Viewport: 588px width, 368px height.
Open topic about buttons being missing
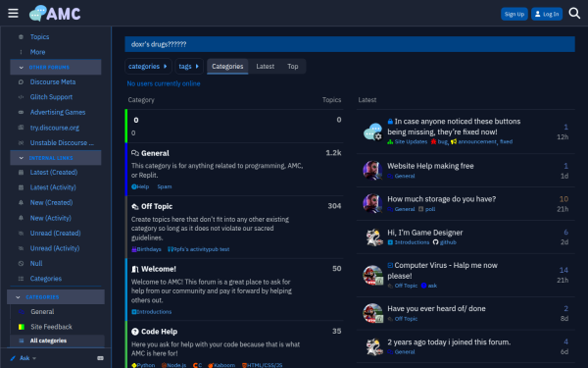point(454,127)
